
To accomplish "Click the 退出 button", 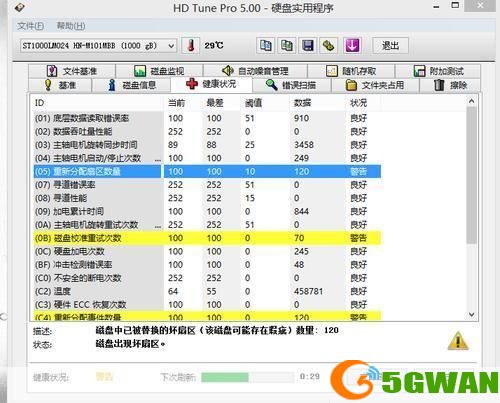I will (390, 45).
